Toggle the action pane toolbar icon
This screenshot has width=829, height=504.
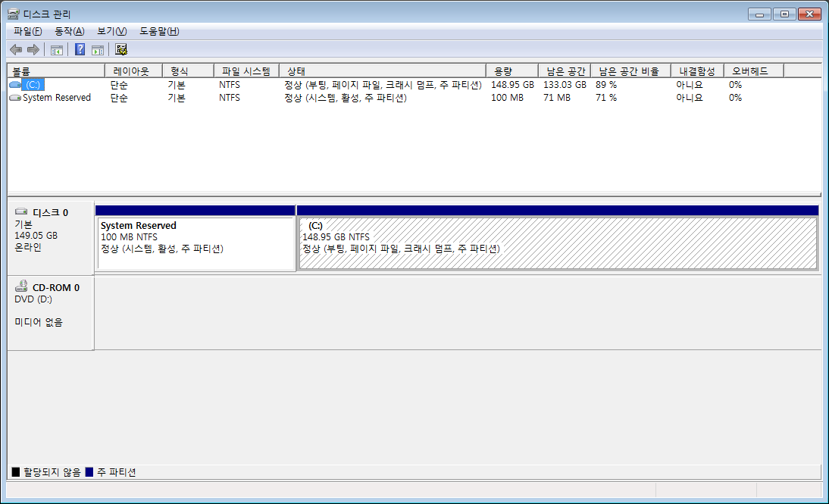tap(98, 50)
